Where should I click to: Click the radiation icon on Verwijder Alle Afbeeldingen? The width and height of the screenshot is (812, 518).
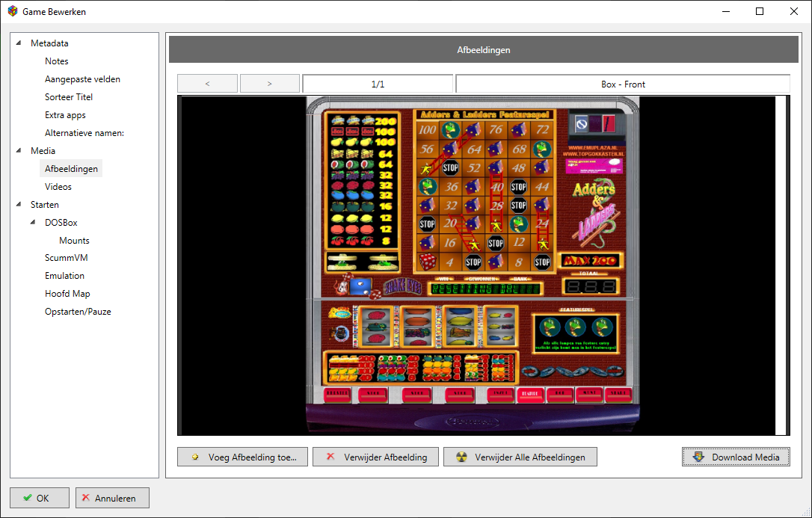461,457
